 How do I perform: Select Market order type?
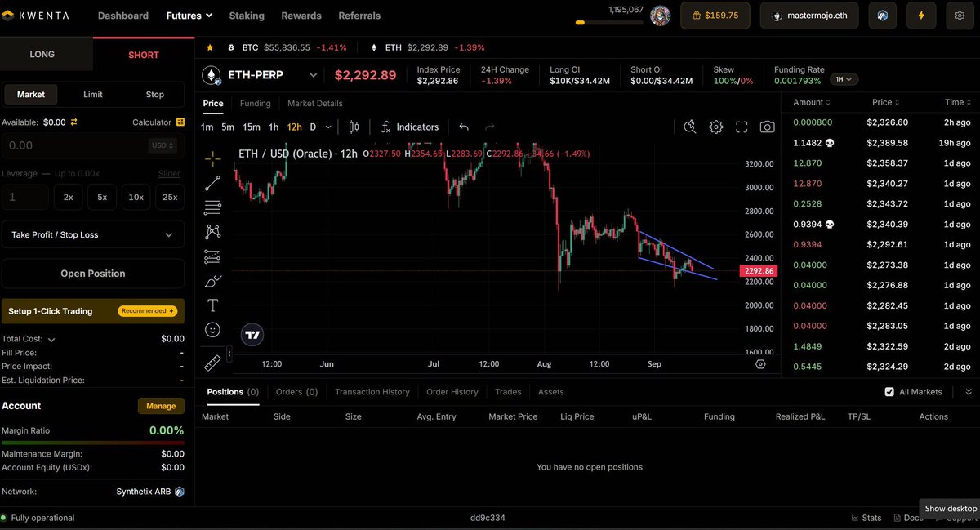tap(31, 95)
